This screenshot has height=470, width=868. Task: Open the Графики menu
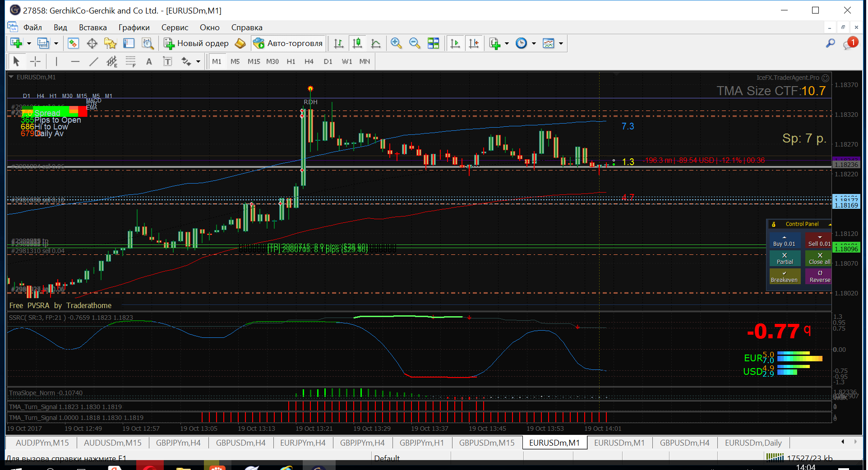click(134, 28)
